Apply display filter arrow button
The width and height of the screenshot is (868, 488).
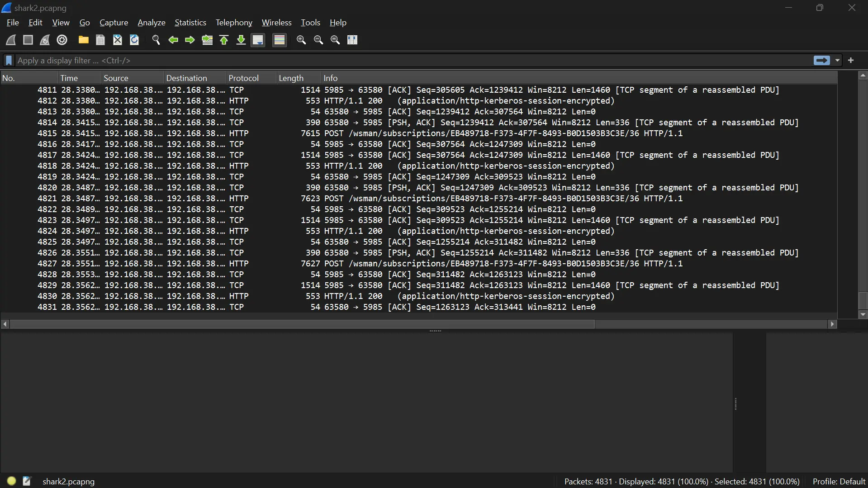point(821,60)
